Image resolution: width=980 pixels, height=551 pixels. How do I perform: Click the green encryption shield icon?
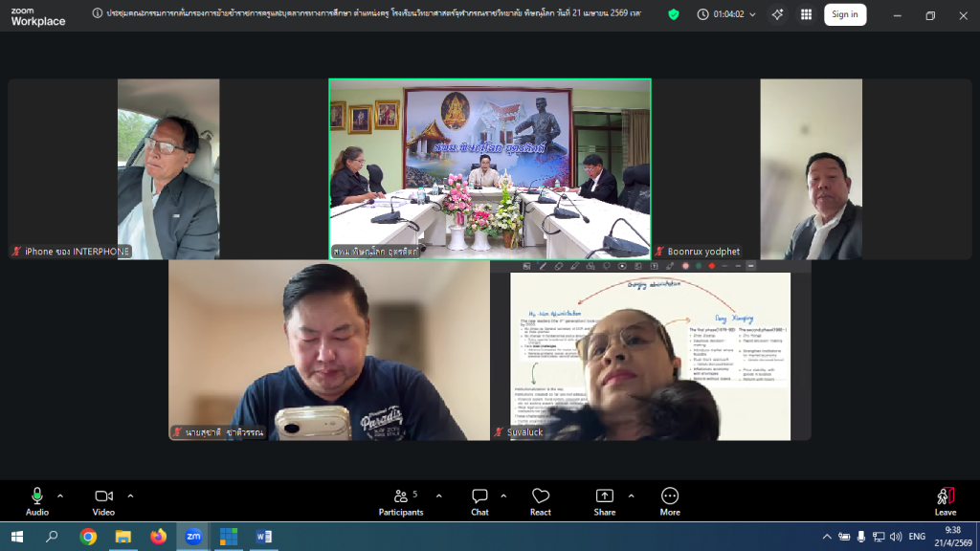click(x=674, y=14)
